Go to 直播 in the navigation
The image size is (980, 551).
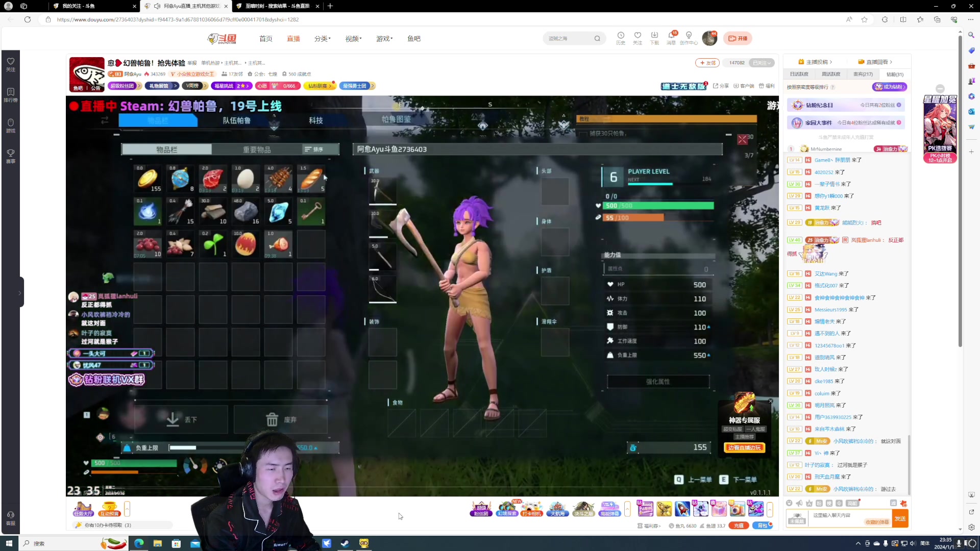[x=293, y=39]
